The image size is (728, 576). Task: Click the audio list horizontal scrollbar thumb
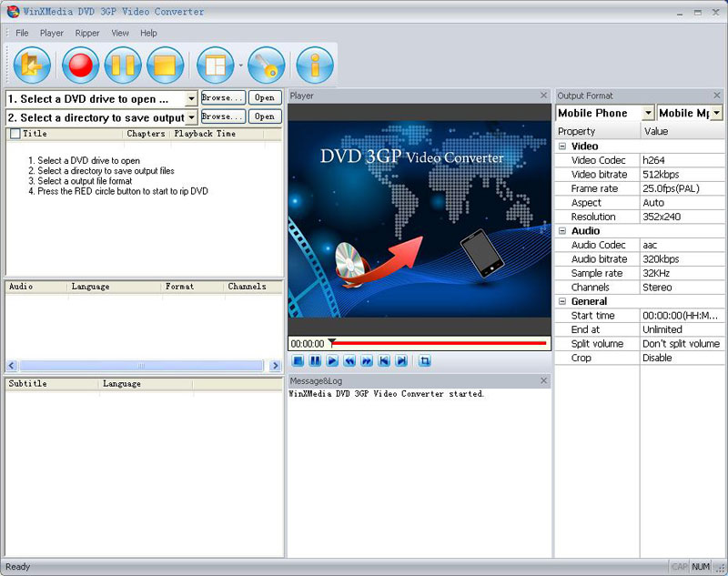(142, 366)
